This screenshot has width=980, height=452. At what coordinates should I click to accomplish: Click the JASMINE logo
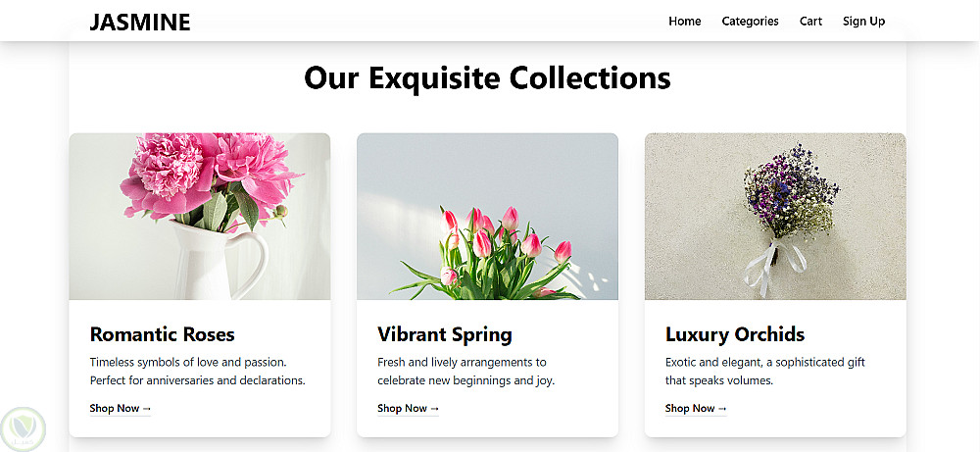[x=140, y=22]
